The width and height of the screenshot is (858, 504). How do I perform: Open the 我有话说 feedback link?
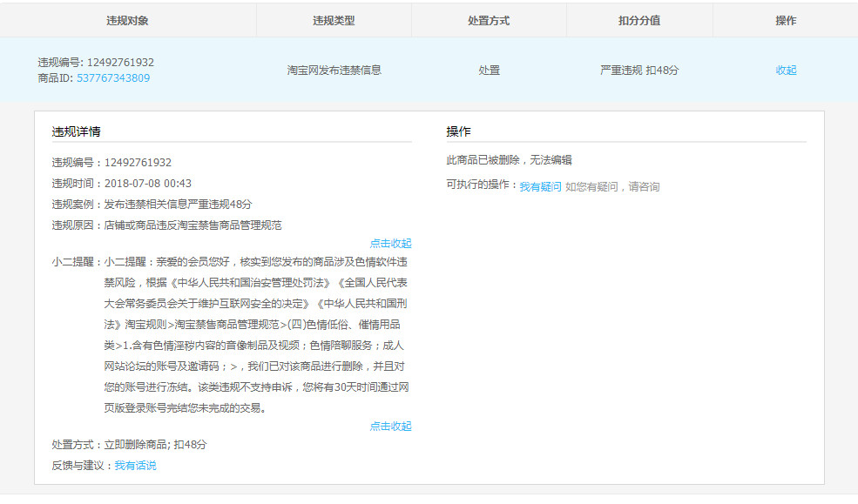coord(135,466)
